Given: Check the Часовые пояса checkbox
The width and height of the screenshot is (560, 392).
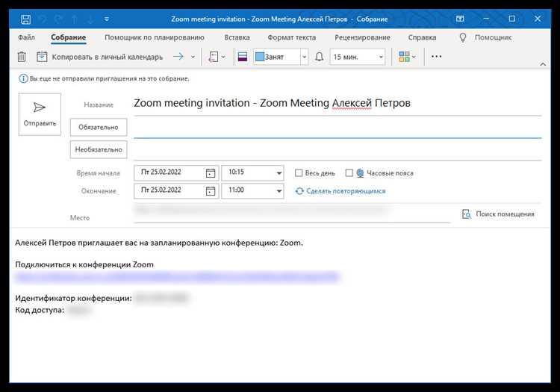Looking at the screenshot, I should (349, 173).
